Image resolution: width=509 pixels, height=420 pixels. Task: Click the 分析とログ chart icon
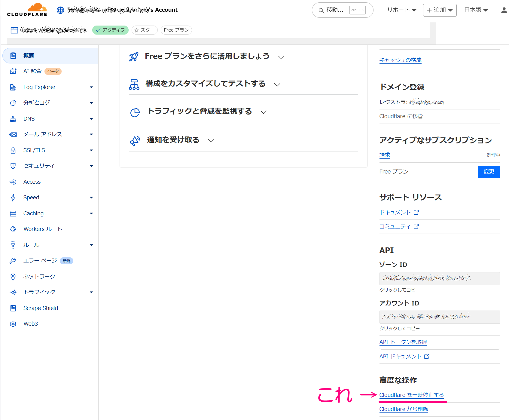(x=13, y=103)
